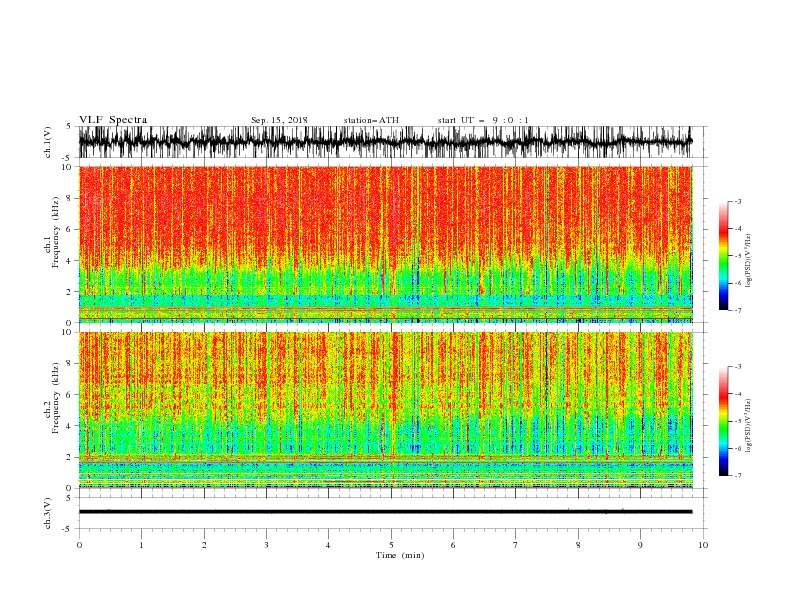Click the "-3" tick on ch.1 colorbar
This screenshot has height=612, width=792.
point(738,201)
